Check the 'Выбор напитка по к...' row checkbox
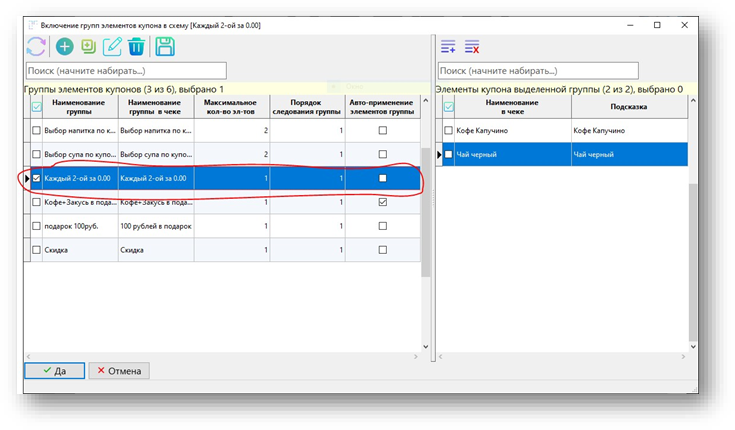This screenshot has width=735, height=430. [x=37, y=131]
